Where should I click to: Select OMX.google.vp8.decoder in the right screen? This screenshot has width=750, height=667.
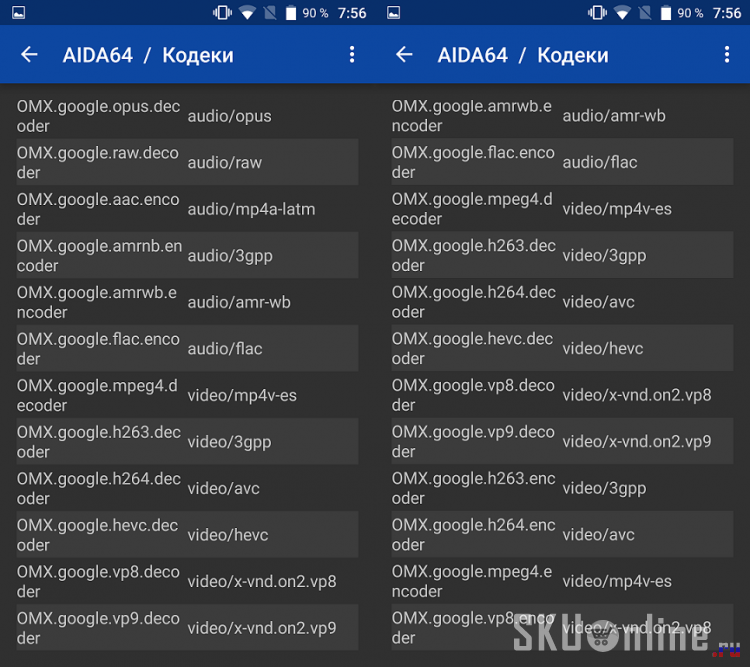pos(562,394)
